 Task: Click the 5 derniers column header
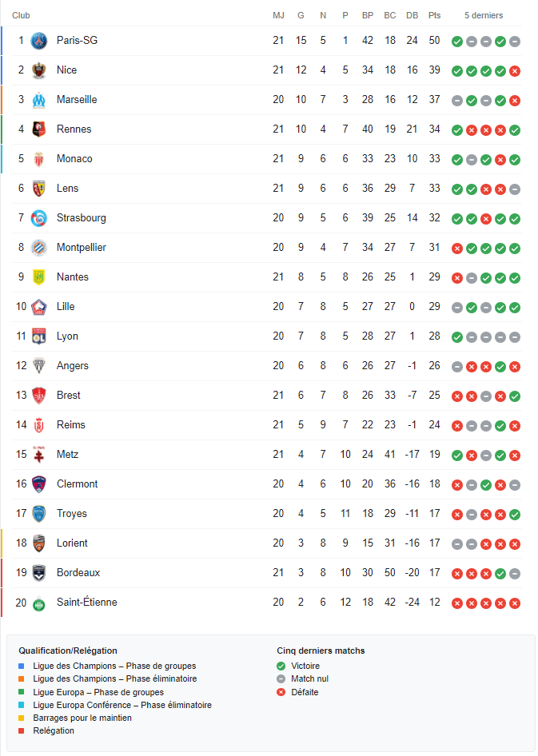484,15
